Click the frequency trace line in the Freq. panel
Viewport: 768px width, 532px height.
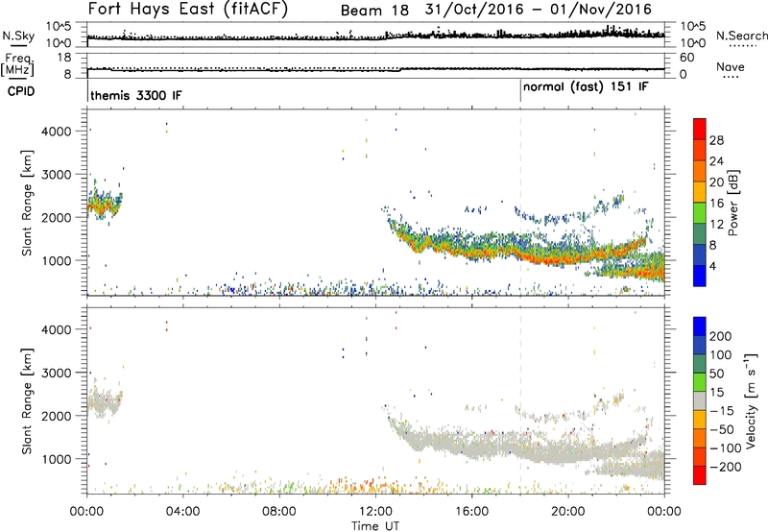point(375,69)
